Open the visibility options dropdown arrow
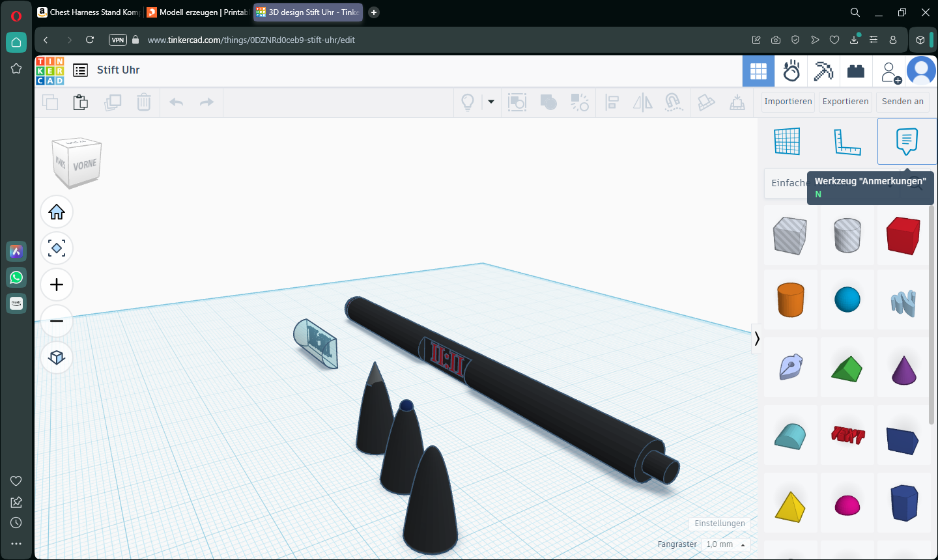The image size is (938, 560). (491, 102)
